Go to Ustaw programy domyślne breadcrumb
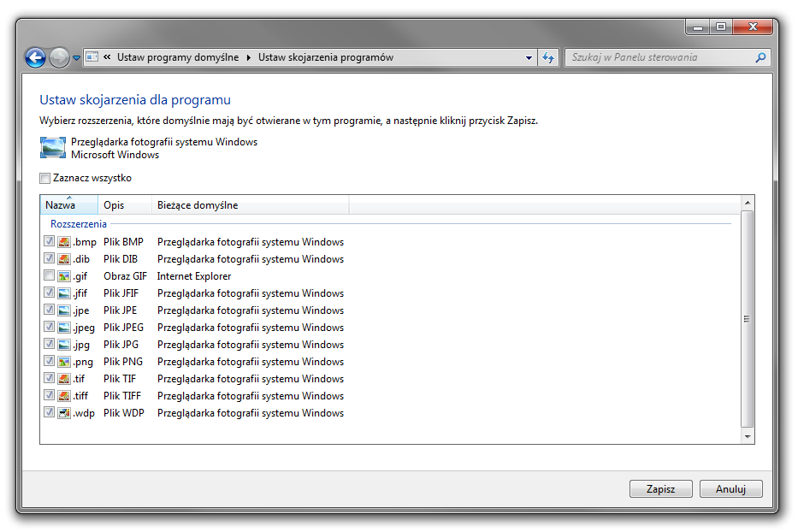The width and height of the screenshot is (798, 532). 178,57
